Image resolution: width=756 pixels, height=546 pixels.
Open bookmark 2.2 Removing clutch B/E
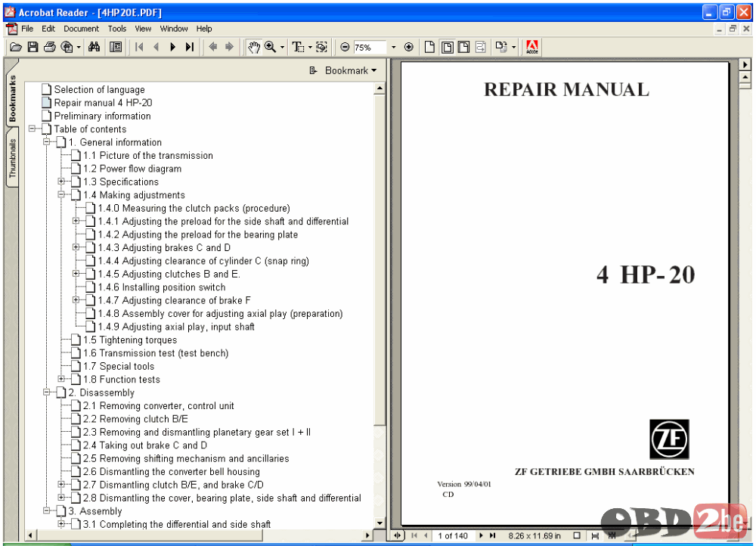135,419
